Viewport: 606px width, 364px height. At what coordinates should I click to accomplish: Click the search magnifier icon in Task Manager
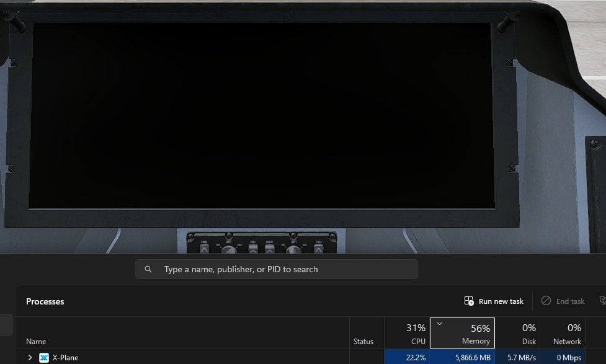(x=148, y=269)
